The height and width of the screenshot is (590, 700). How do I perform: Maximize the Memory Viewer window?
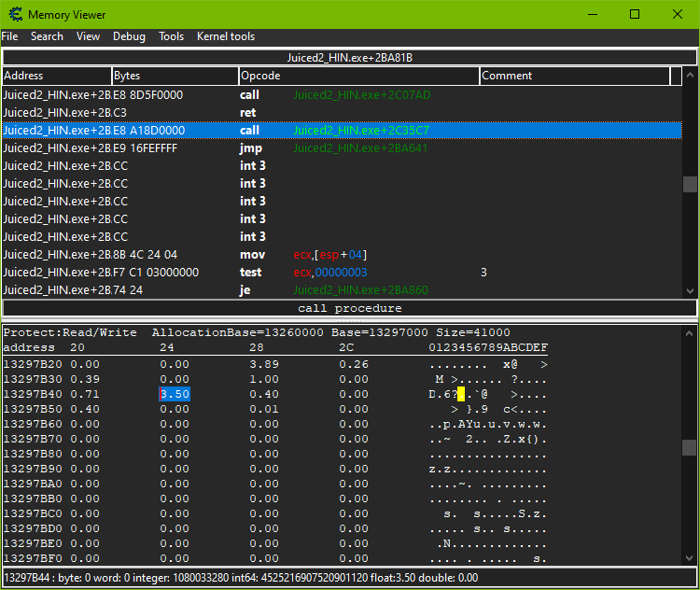click(635, 14)
